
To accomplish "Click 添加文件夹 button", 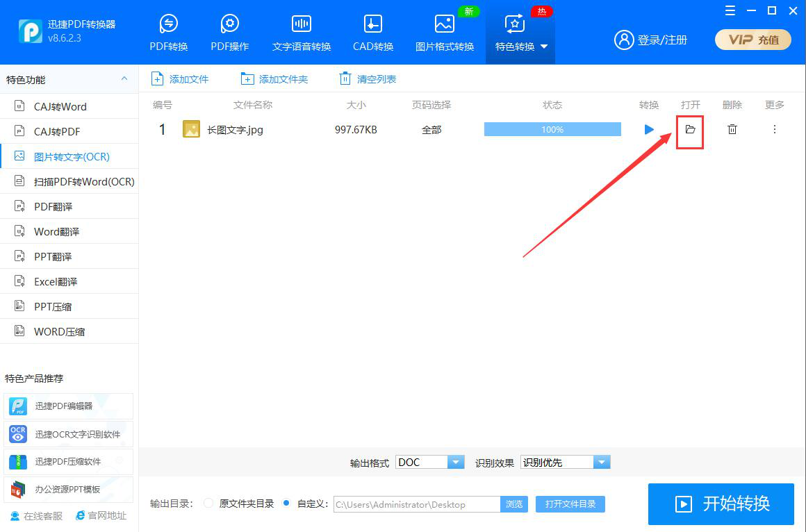I will click(x=274, y=79).
